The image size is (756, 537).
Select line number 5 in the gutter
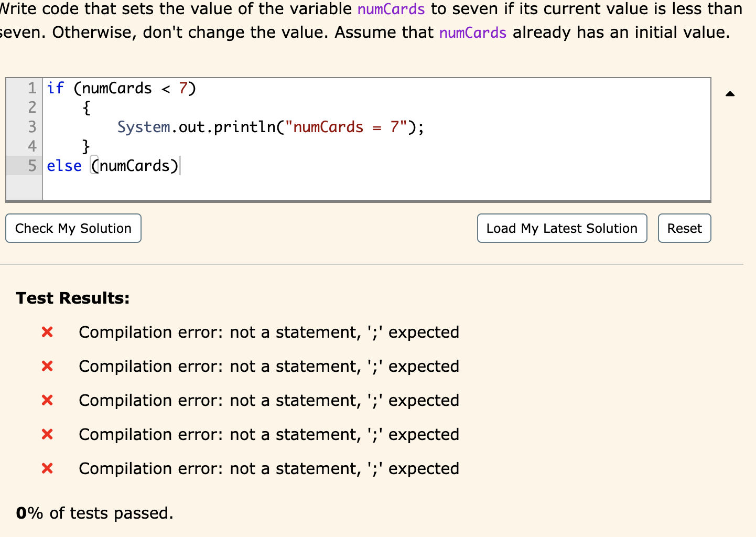tap(31, 166)
